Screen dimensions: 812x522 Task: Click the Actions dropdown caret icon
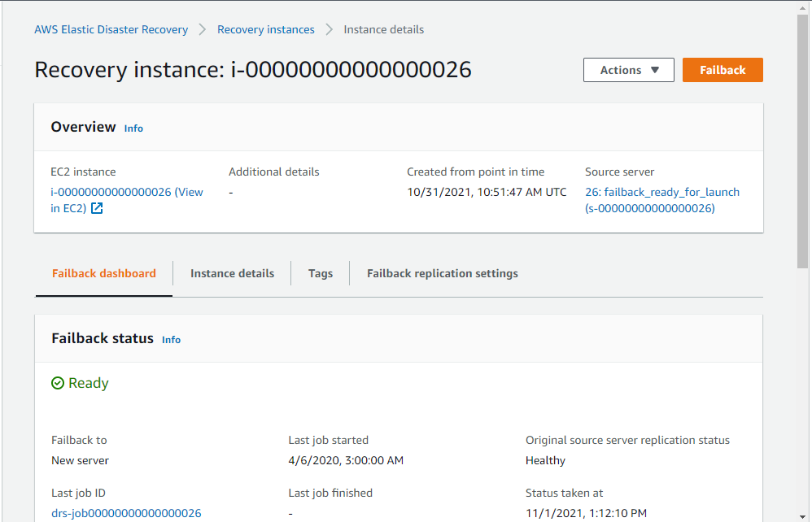coord(656,70)
